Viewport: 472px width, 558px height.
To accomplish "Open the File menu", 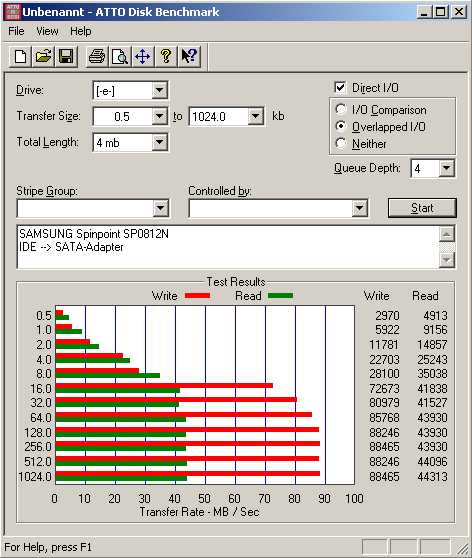I will (16, 31).
